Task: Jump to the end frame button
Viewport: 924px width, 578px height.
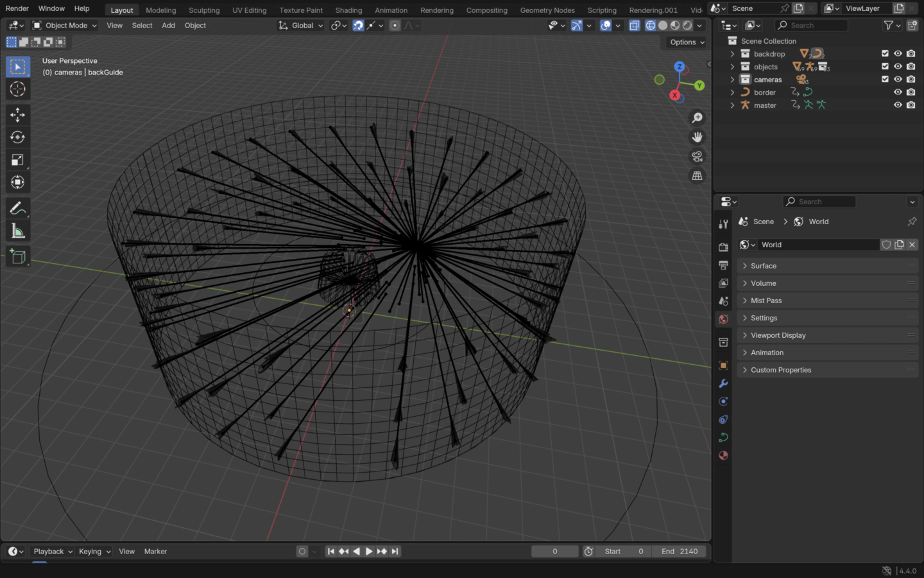Action: tap(395, 552)
